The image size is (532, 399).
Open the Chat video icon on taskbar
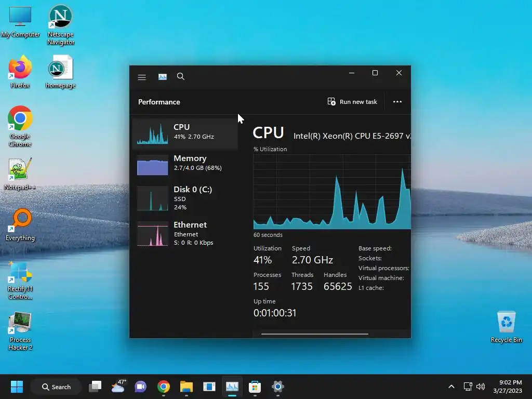(140, 387)
